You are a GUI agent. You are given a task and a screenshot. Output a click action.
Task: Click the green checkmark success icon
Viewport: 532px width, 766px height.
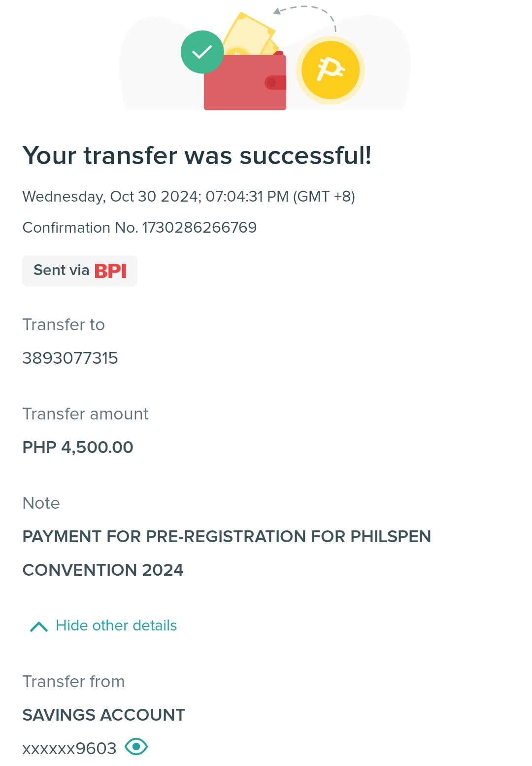coord(202,52)
